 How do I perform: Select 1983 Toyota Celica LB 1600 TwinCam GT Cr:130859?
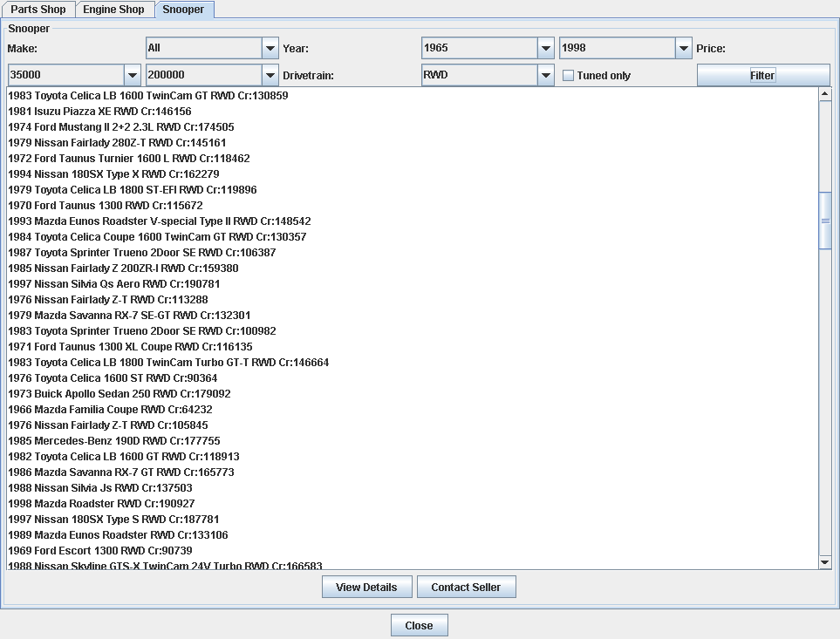[413, 96]
